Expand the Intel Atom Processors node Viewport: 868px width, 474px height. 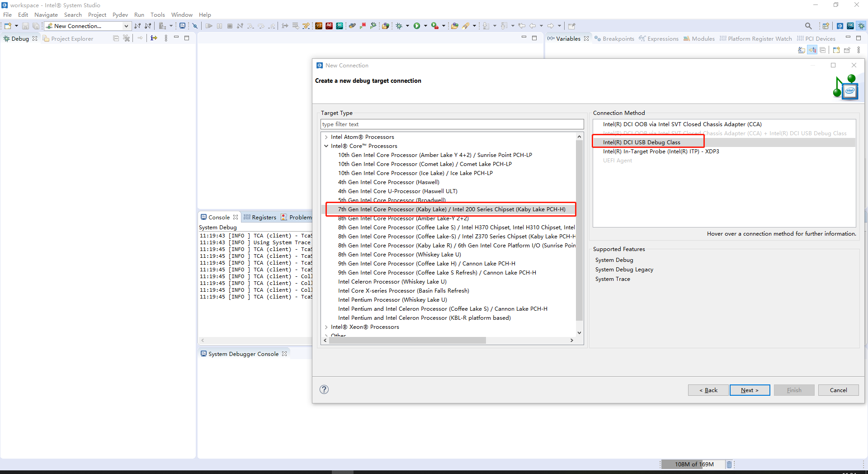pos(326,137)
